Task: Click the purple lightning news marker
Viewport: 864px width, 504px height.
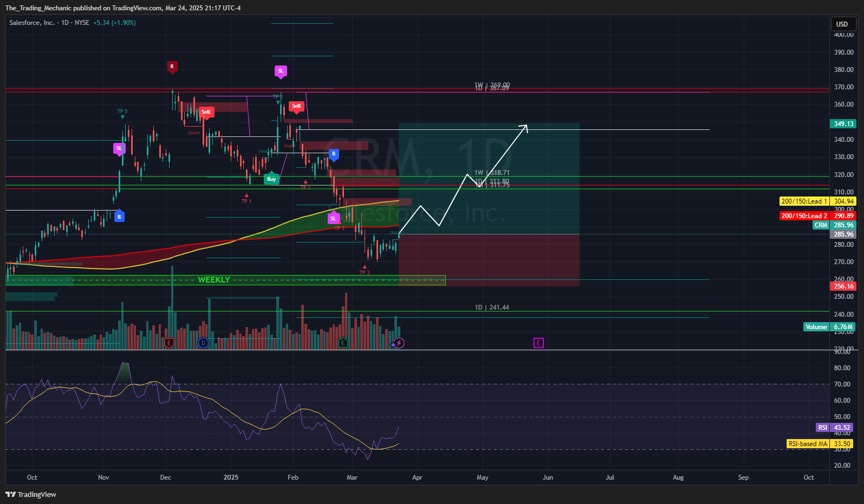Action: (x=399, y=343)
